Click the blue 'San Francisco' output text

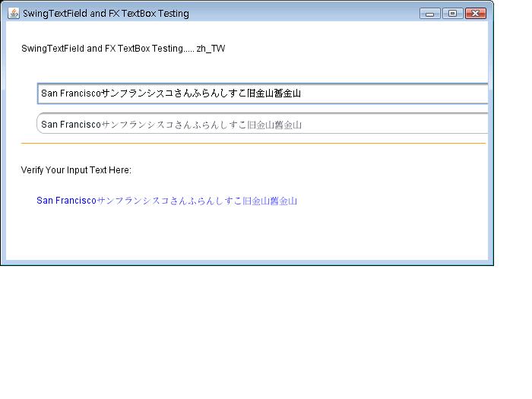(66, 201)
